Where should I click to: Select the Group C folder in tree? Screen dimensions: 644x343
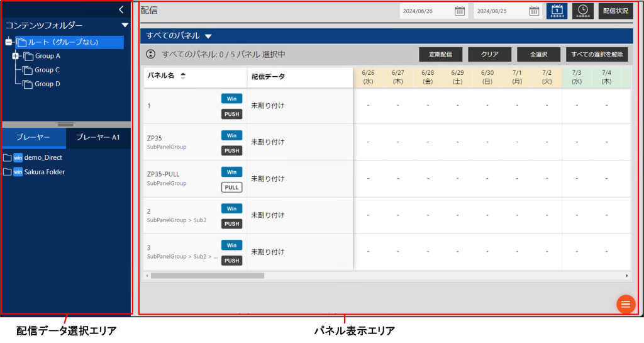tap(47, 70)
